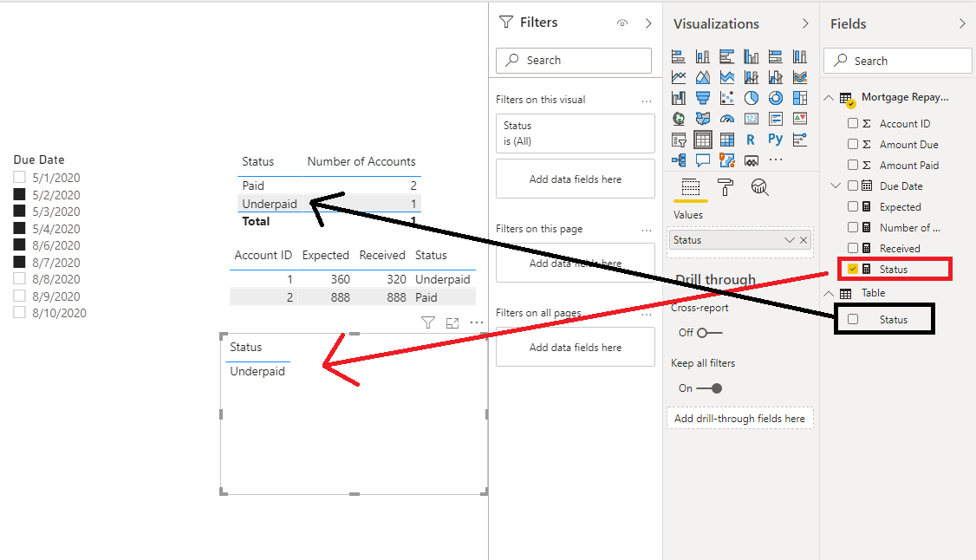
Task: Collapse the Mortgage Repay table in Fields
Action: click(x=830, y=98)
